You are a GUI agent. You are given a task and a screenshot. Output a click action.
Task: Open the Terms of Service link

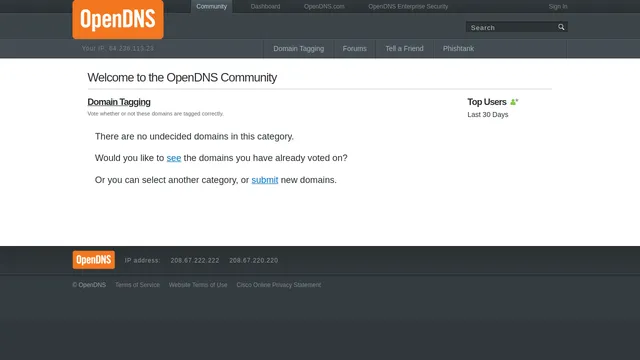(x=137, y=285)
